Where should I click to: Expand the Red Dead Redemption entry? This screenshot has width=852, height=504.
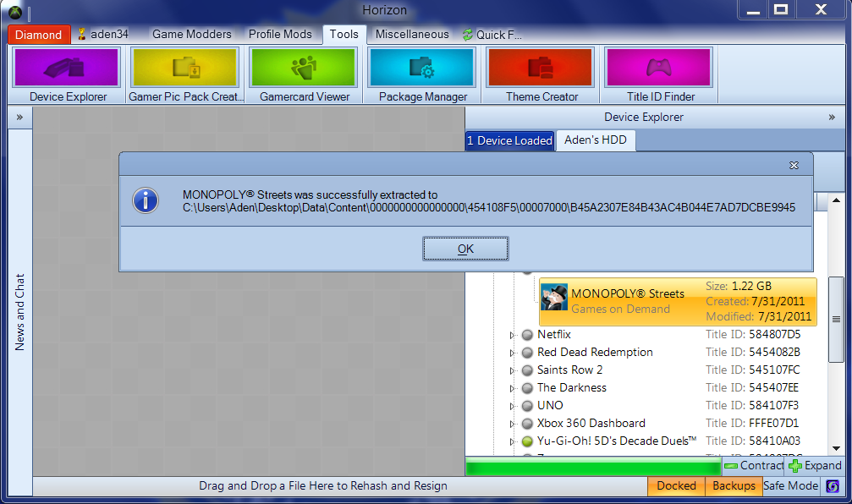(x=512, y=353)
